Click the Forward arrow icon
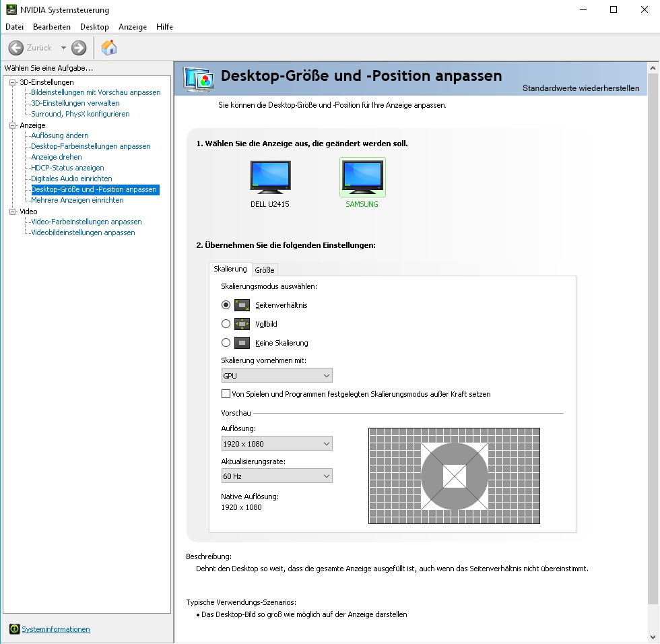This screenshot has height=644, width=660. 79,48
